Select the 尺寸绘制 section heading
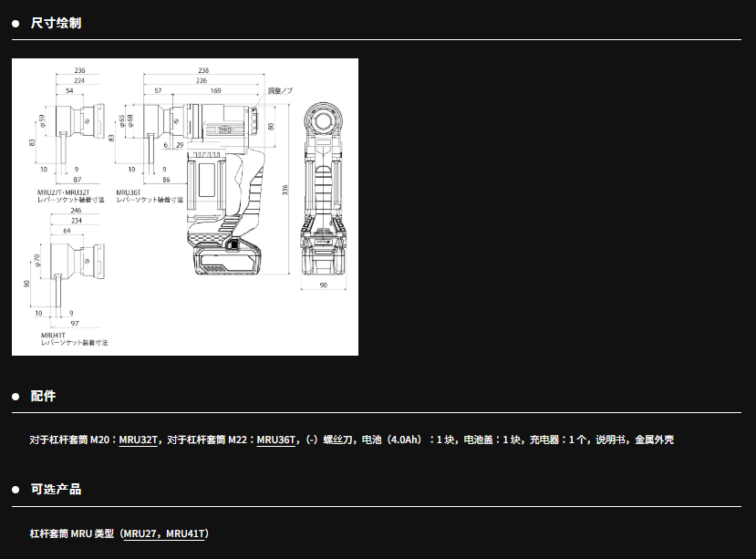Viewport: 756px width, 559px height. 56,23
